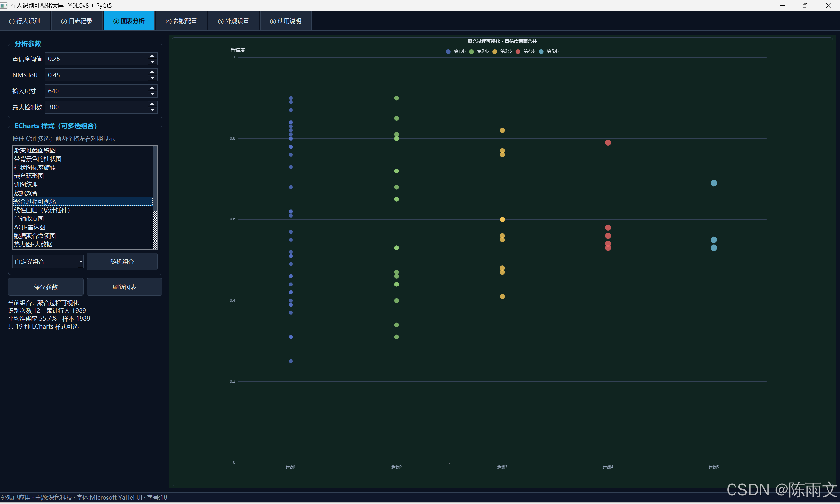Screen dimensions: 840x504
Task: Click the lowest yellow point in 步骤3
Action: coord(502,296)
